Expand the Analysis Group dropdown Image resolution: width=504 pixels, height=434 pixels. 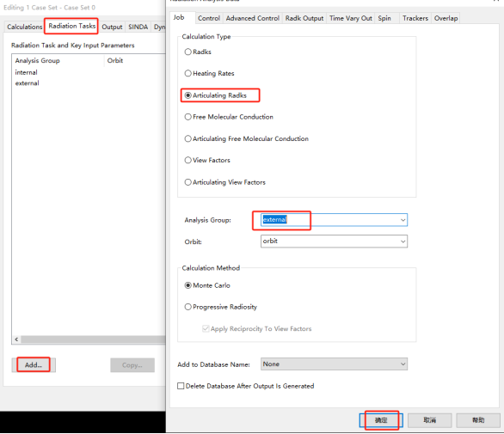(x=403, y=220)
